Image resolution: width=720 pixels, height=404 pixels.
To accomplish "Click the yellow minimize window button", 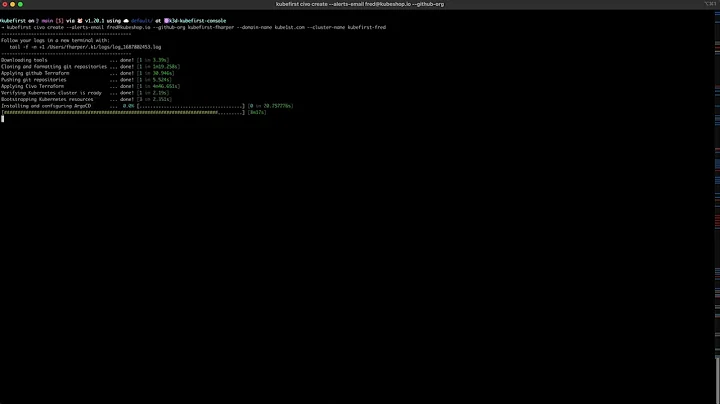I will pos(12,4).
